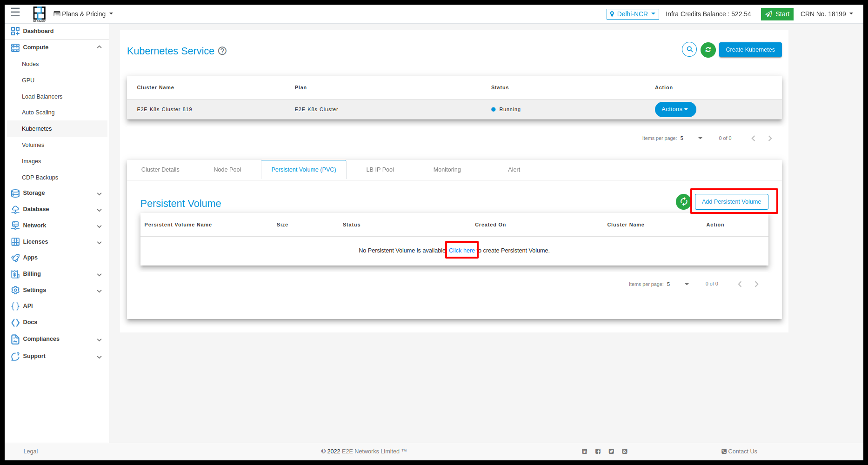Click the Database cloud icon
This screenshot has height=465, width=868.
[x=15, y=210]
